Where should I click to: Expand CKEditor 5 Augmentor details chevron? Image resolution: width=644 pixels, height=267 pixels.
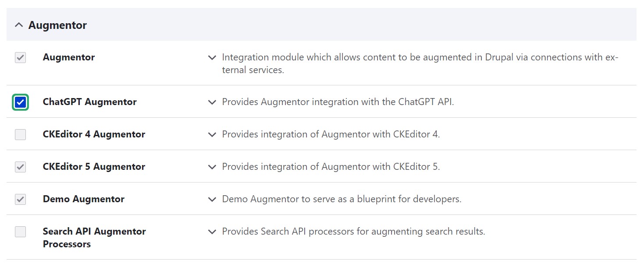212,167
